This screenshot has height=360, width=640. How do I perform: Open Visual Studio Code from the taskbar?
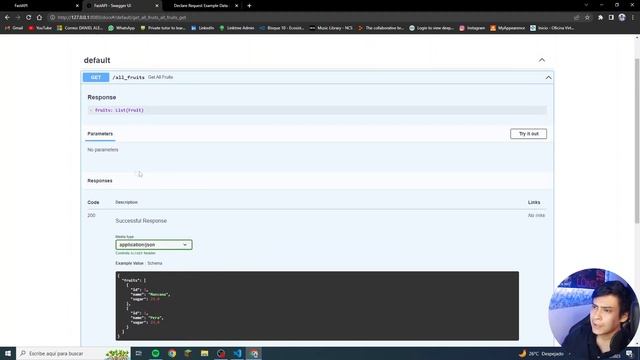[237, 353]
